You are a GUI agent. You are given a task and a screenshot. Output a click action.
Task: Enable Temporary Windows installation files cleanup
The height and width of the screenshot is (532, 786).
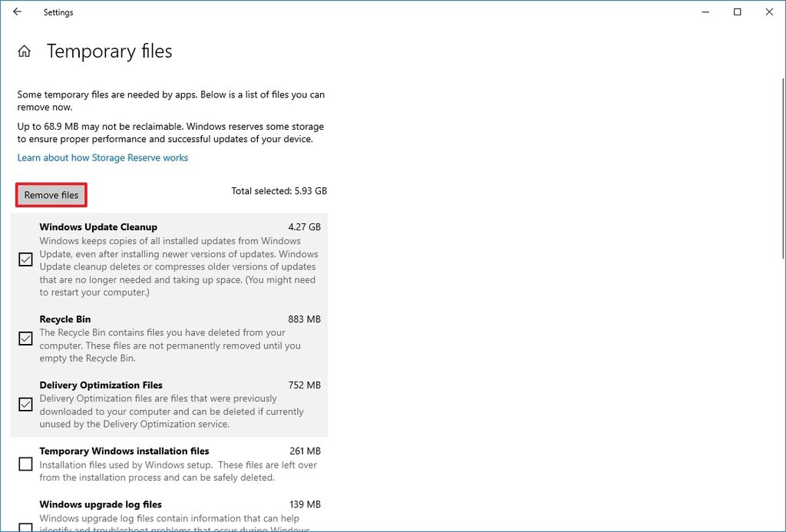coord(25,464)
